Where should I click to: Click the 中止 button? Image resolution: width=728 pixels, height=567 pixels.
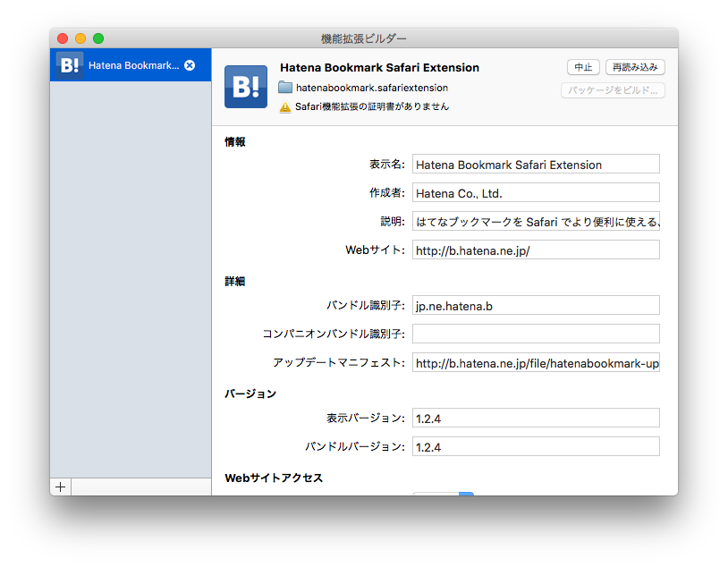pyautogui.click(x=583, y=67)
